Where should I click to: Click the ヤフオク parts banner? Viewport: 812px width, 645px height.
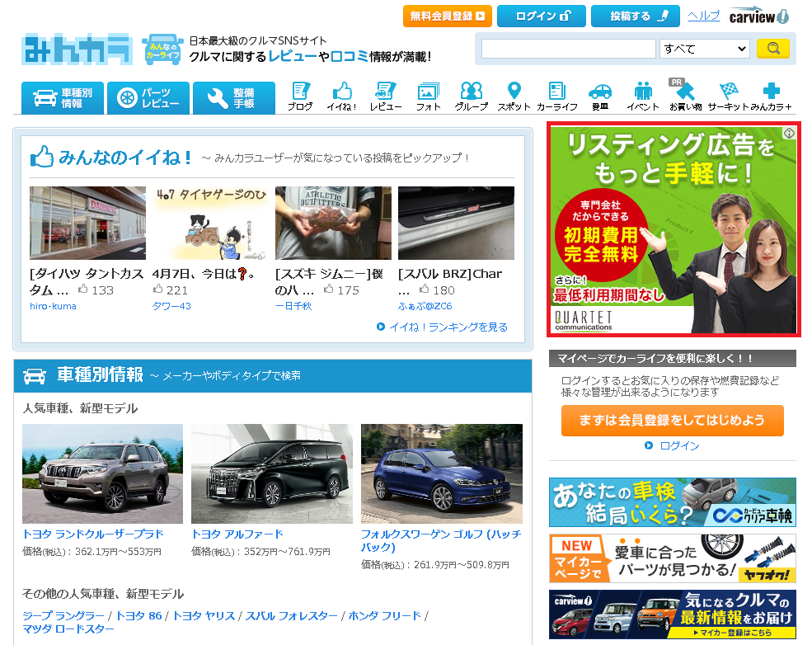(672, 558)
